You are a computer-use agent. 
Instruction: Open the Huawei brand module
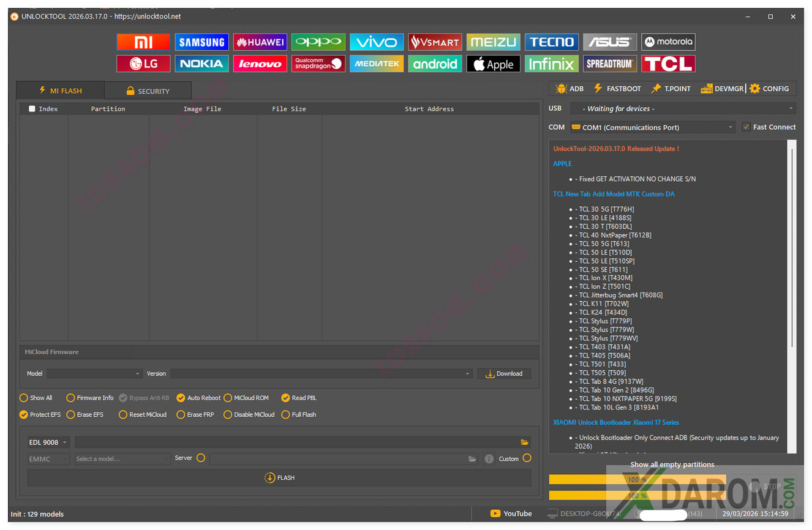pyautogui.click(x=260, y=42)
